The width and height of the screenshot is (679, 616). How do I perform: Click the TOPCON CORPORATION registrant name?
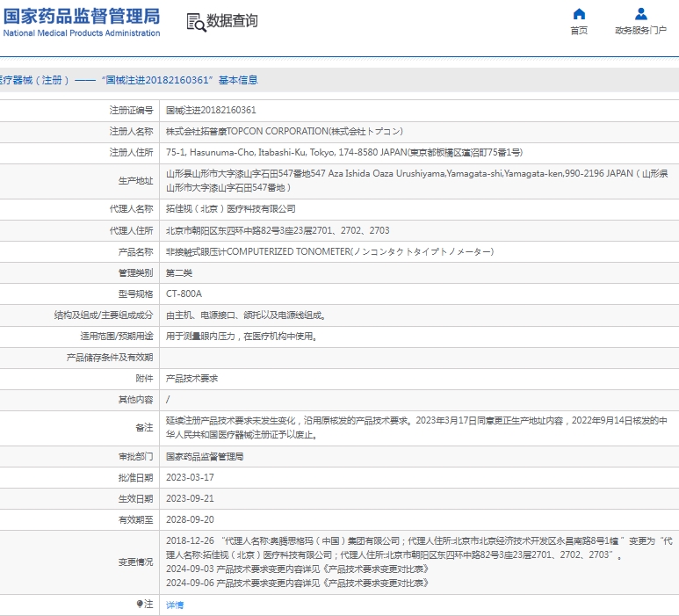(284, 131)
